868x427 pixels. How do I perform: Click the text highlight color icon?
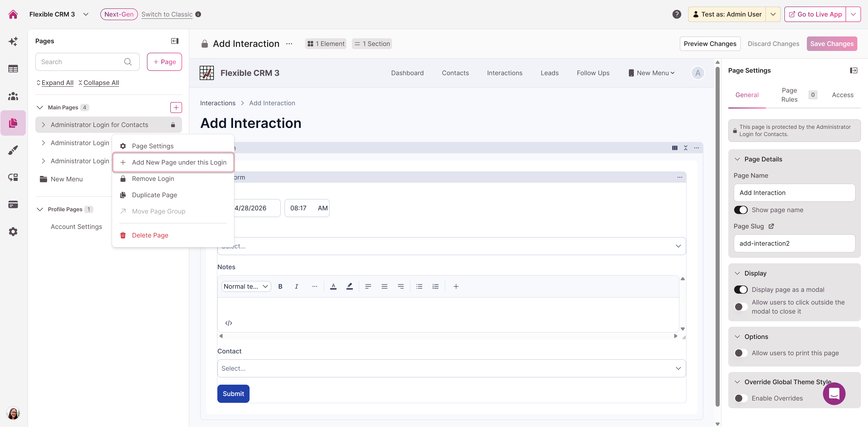tap(349, 286)
